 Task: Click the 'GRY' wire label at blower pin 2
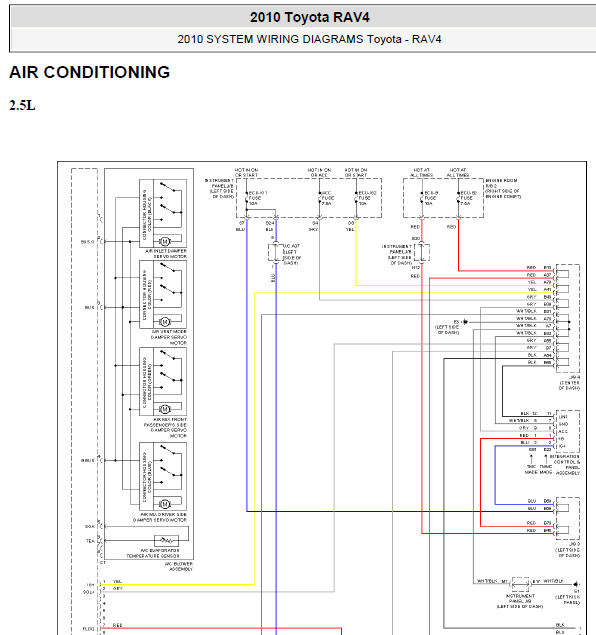(x=118, y=588)
